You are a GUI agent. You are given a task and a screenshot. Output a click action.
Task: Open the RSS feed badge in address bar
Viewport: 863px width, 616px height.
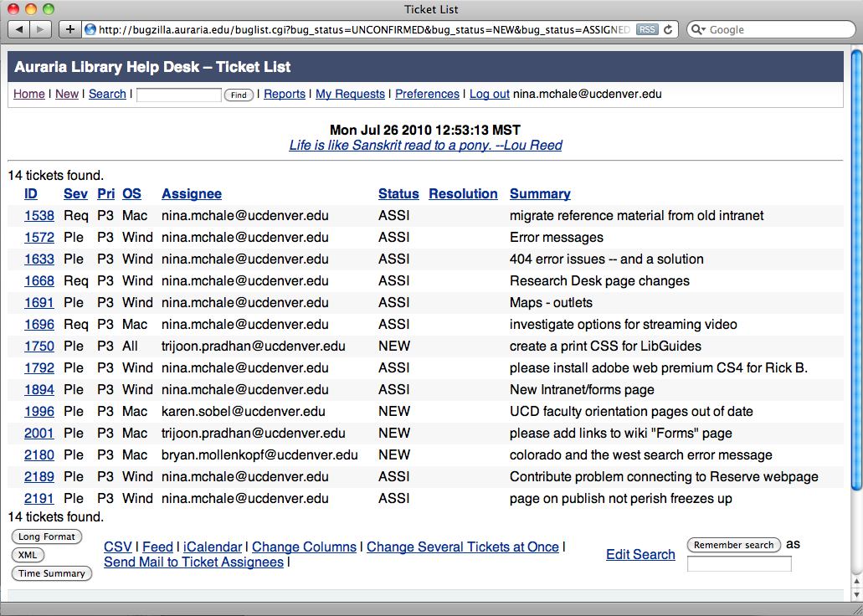click(x=647, y=29)
